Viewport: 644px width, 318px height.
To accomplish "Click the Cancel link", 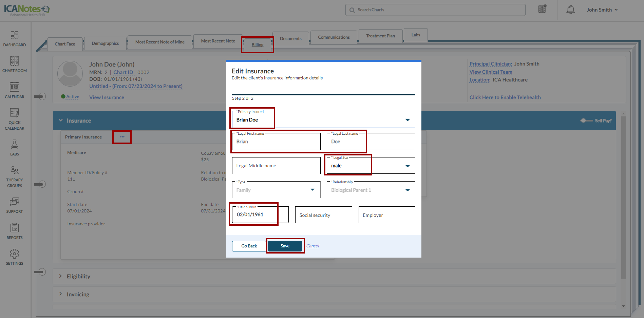I will (x=312, y=246).
